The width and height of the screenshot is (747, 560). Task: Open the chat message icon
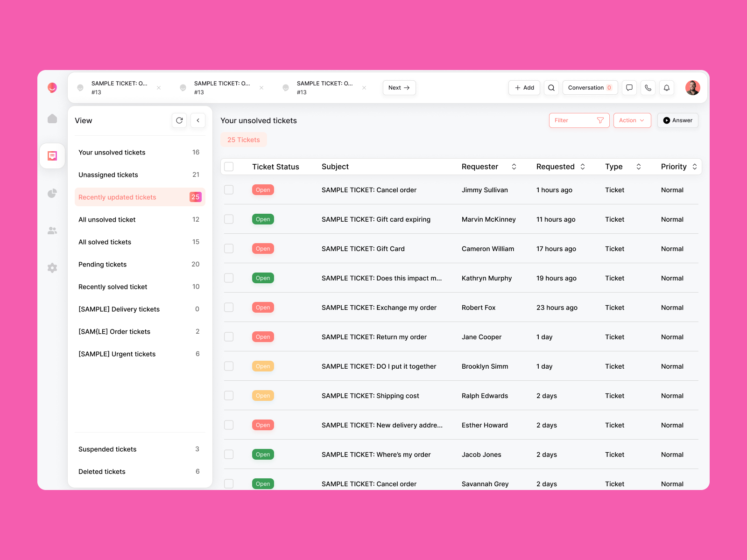pos(629,88)
